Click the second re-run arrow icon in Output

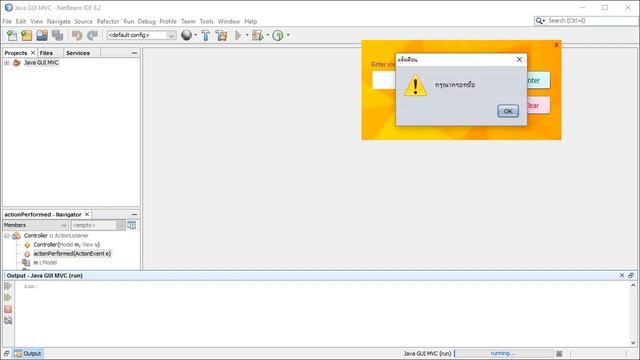8,298
